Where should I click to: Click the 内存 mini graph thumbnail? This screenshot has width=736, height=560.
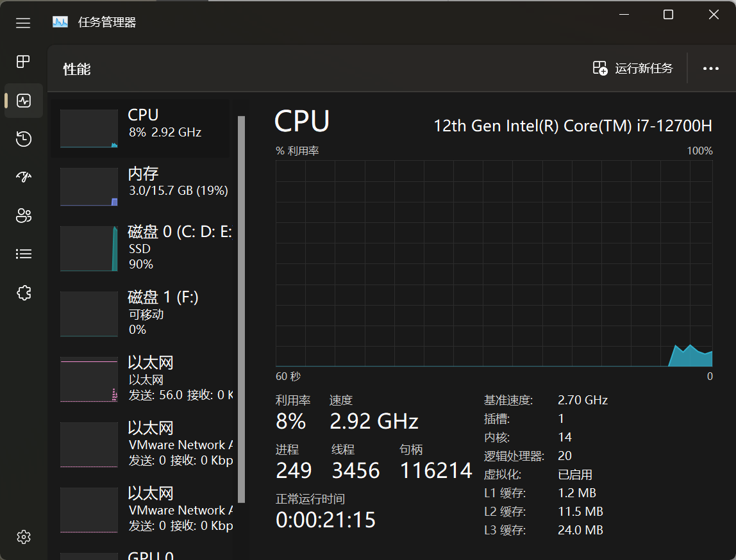coord(88,186)
